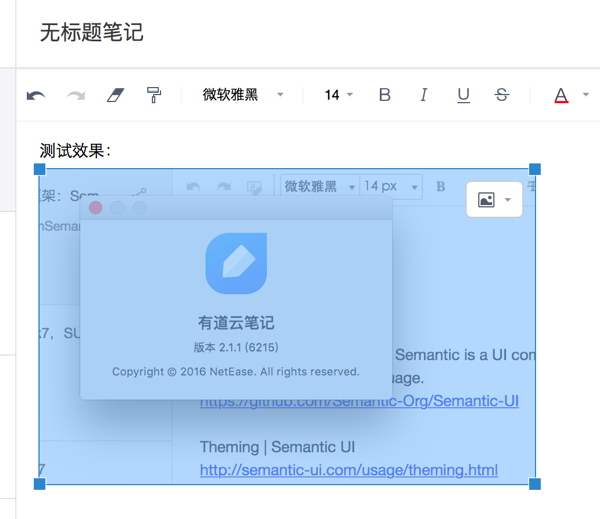600x519 pixels.
Task: Click 版本 2.1.1 (6215) version text
Action: [236, 347]
